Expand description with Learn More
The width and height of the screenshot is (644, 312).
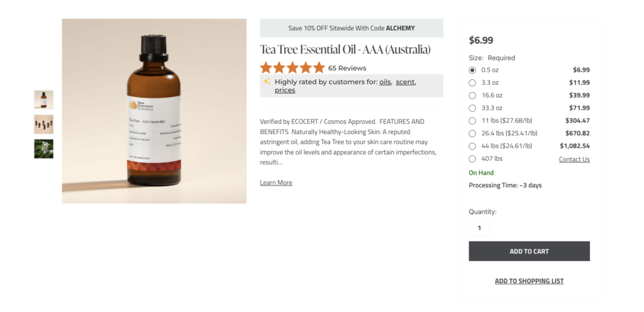(276, 182)
